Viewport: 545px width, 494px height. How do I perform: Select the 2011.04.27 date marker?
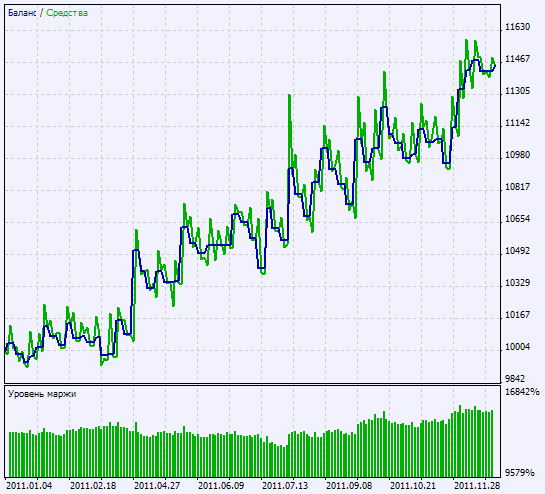click(x=157, y=486)
